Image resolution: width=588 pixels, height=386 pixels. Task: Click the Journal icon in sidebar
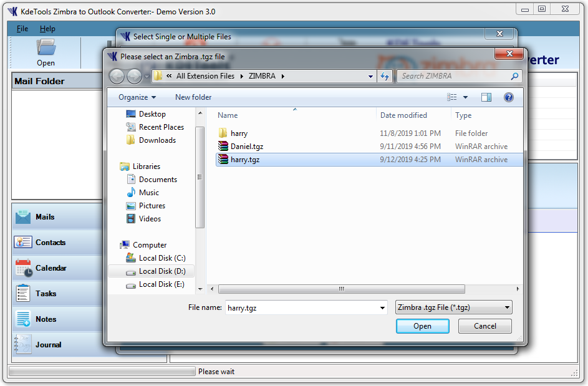point(23,345)
